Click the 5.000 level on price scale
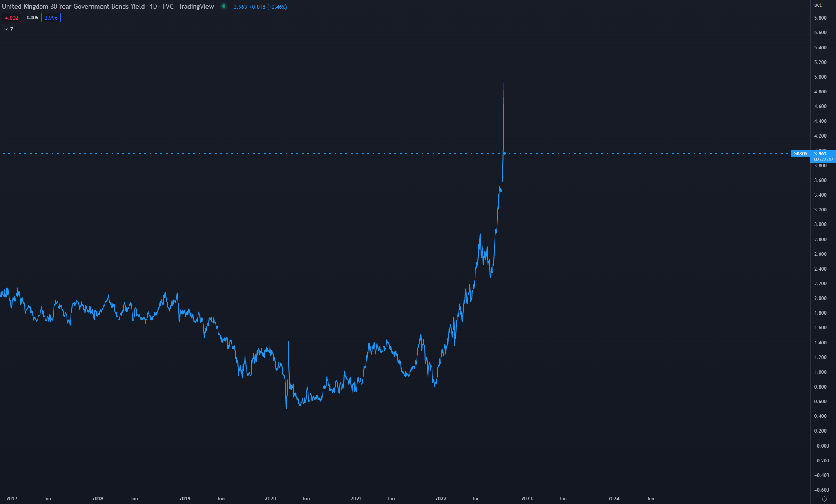This screenshot has height=504, width=836. tap(820, 77)
